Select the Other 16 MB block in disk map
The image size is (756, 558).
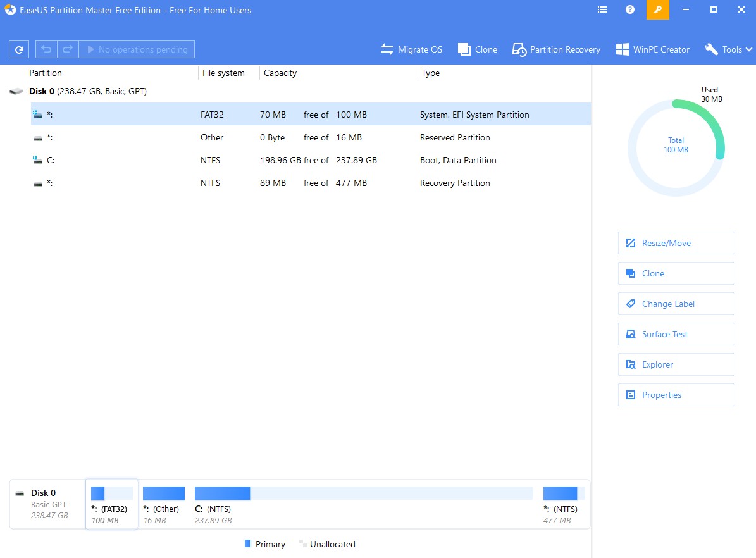(x=163, y=504)
